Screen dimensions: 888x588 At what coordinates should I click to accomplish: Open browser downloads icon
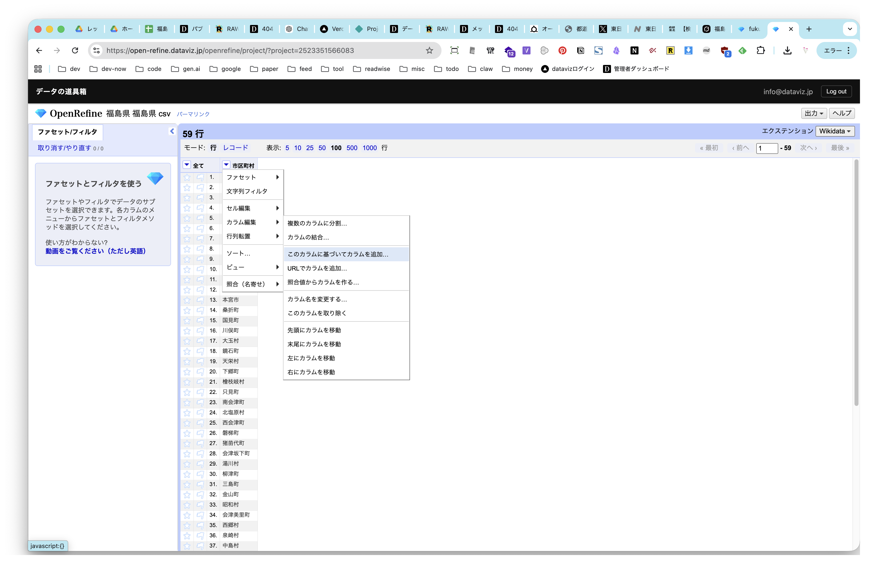[x=787, y=51]
